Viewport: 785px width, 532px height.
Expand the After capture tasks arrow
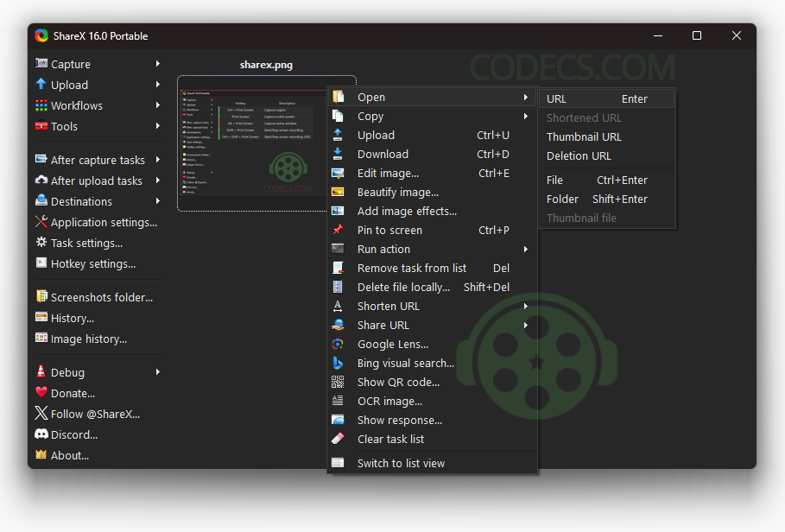pyautogui.click(x=158, y=159)
